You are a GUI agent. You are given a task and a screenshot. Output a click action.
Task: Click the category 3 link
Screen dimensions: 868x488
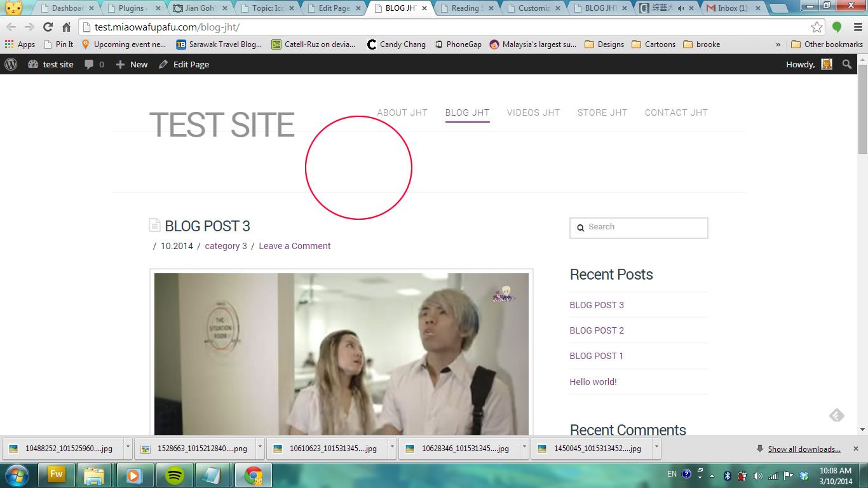(226, 246)
